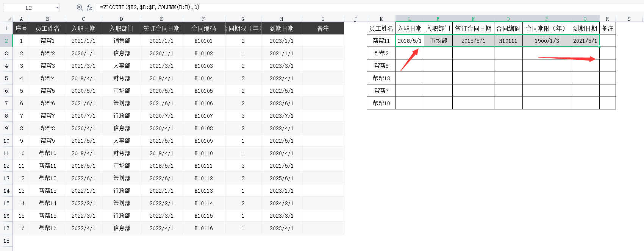Click the zoom magnifier icon beside fx
This screenshot has height=251, width=644.
click(x=80, y=8)
